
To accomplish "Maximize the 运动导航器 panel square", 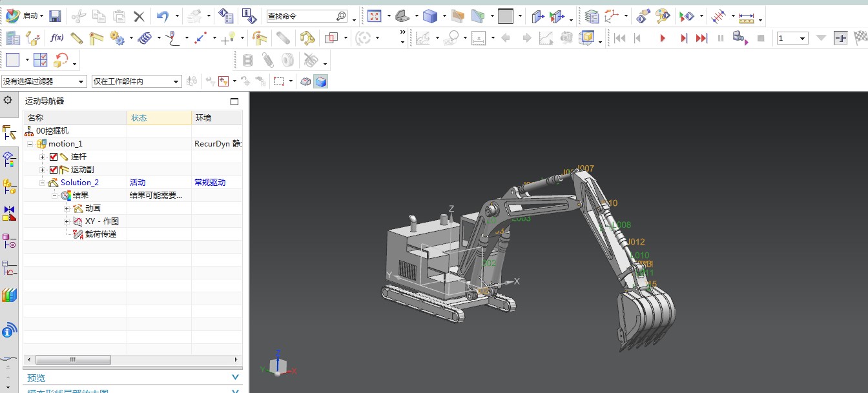I will [234, 101].
